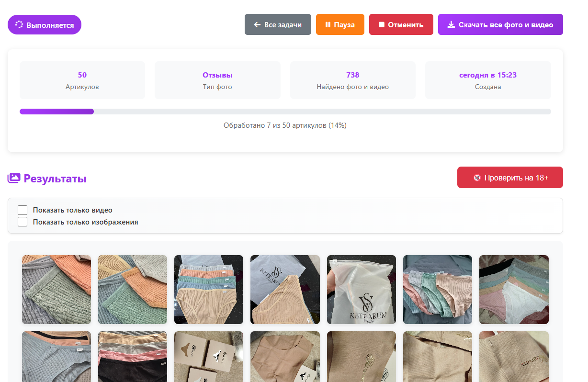
Task: Click the download icon for photos and videos
Action: point(451,25)
